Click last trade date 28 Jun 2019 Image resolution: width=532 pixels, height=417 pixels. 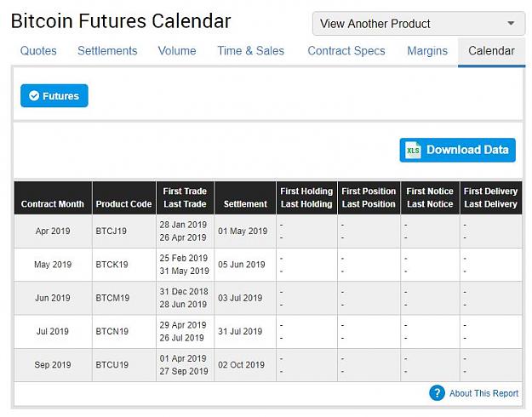tap(183, 305)
